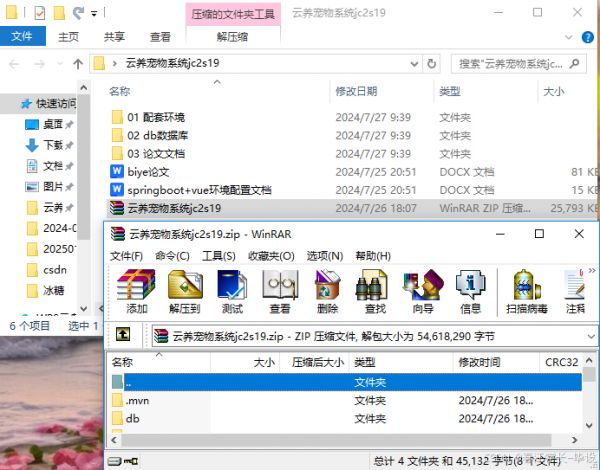The width and height of the screenshot is (600, 470).
Task: Open the 文件 tab in Explorer
Action: click(x=22, y=36)
